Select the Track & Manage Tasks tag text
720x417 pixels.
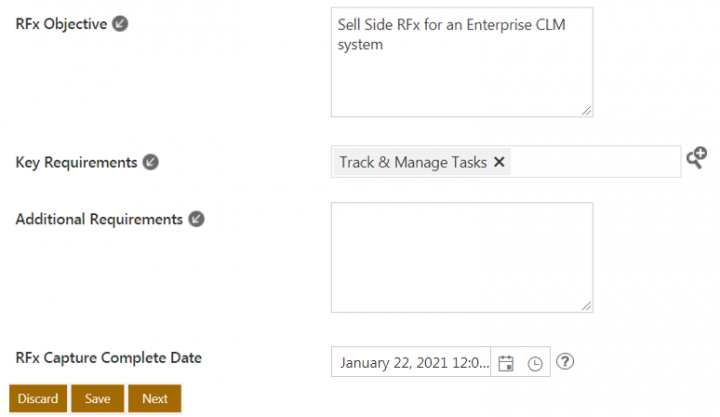413,162
